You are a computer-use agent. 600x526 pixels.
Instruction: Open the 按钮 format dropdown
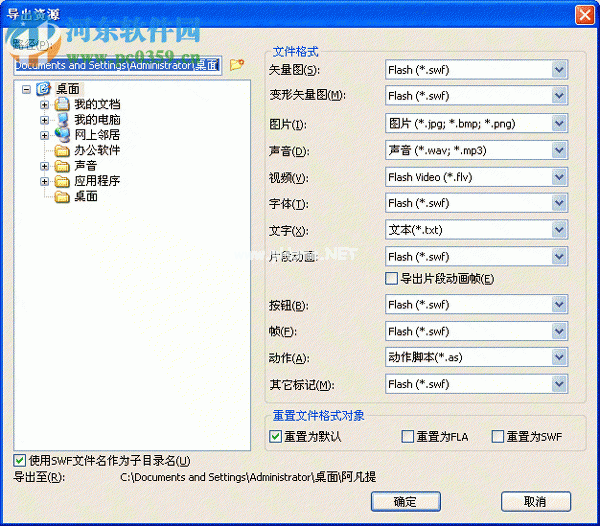[559, 305]
